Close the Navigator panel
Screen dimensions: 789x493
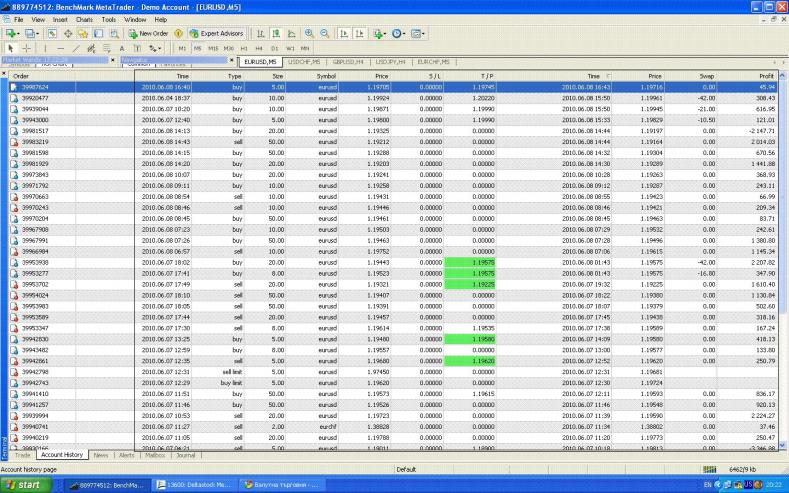pos(232,60)
